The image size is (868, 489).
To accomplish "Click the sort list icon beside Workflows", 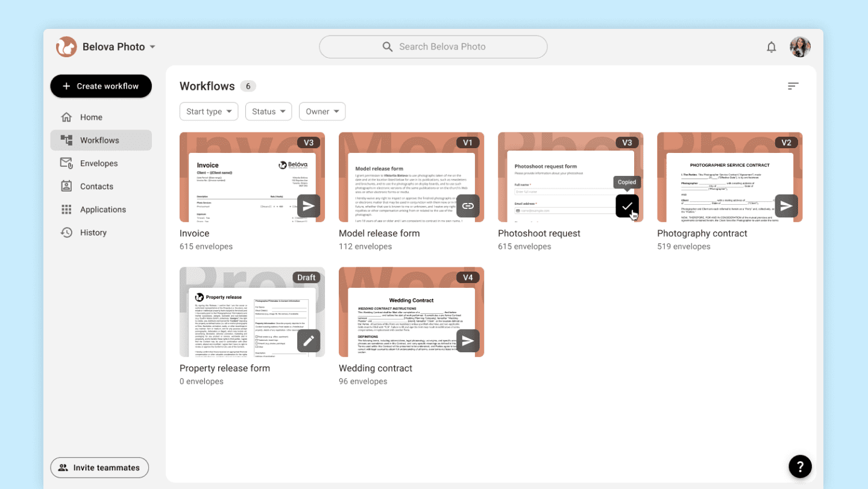I will [793, 86].
